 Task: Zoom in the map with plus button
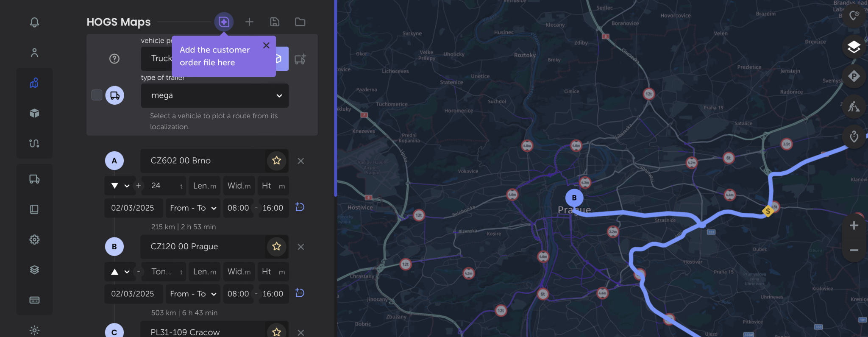click(x=854, y=226)
